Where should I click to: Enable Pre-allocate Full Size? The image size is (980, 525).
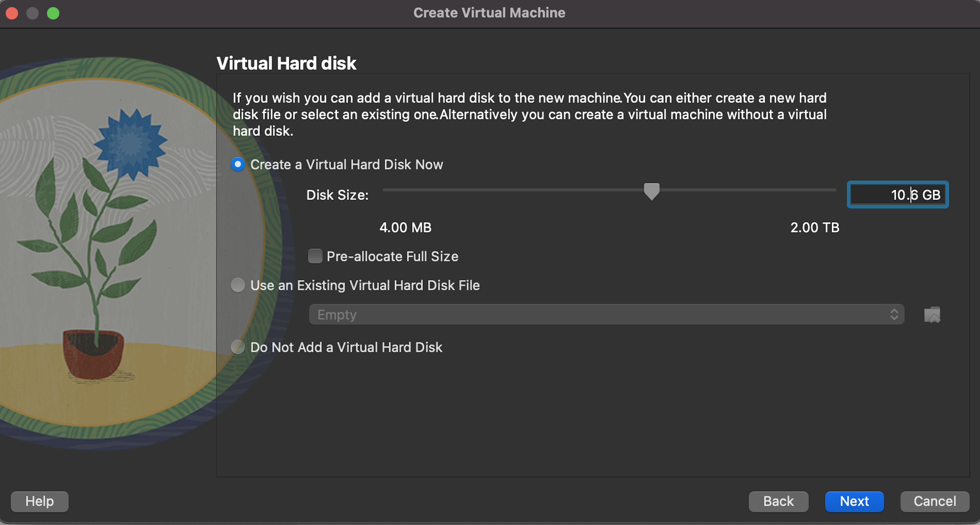point(315,256)
